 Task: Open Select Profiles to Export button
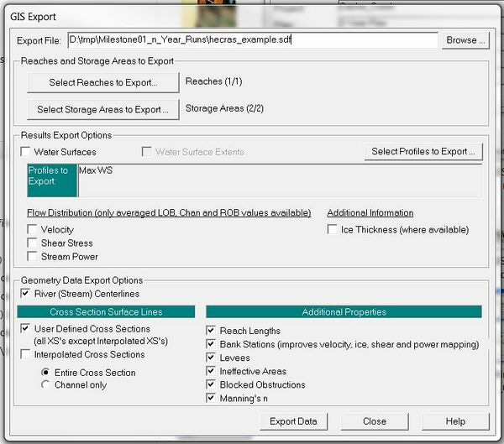(423, 151)
